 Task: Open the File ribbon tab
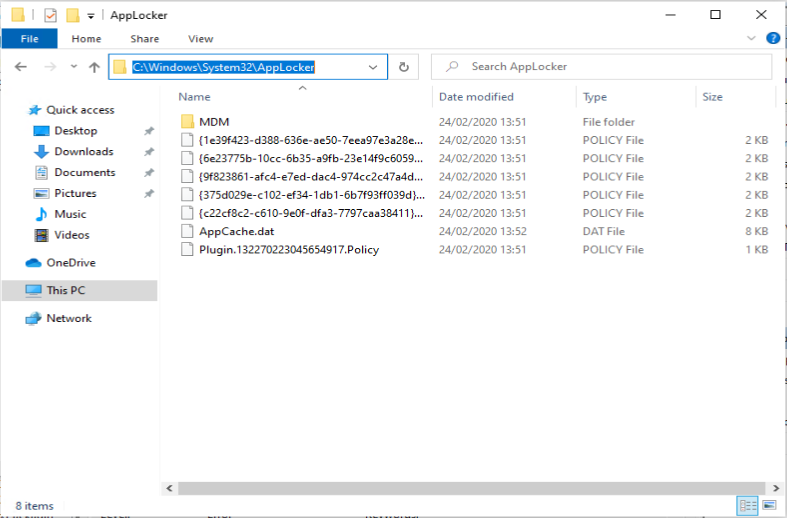pos(30,39)
